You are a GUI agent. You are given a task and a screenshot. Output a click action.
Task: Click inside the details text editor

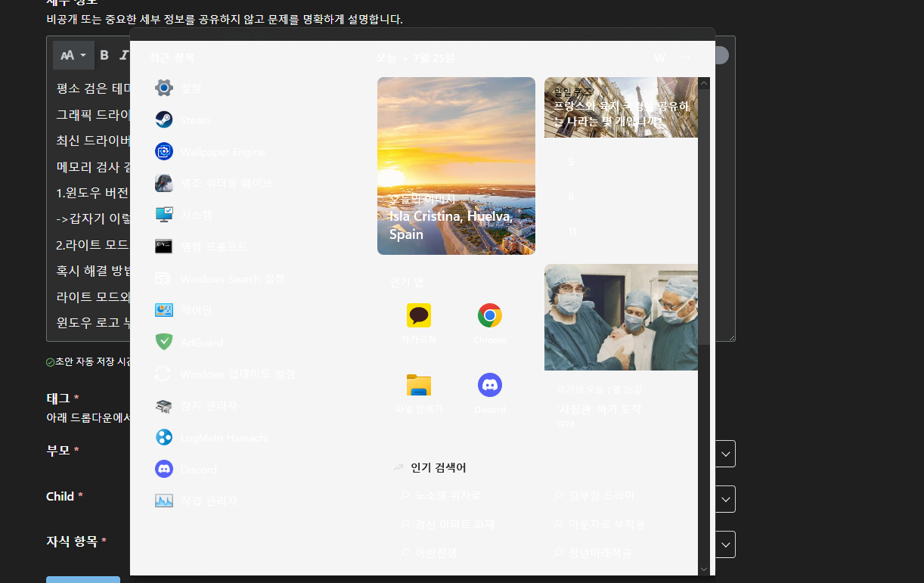pyautogui.click(x=90, y=204)
